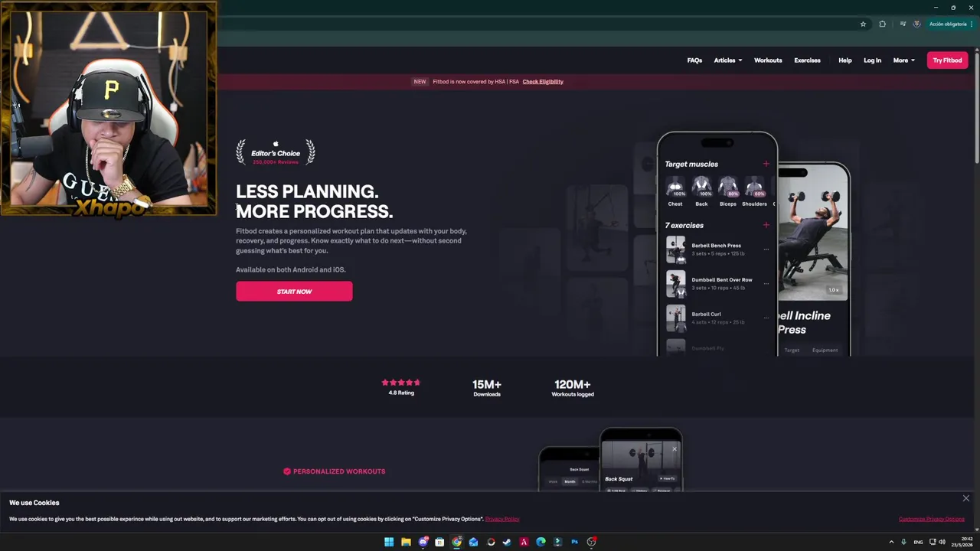The height and width of the screenshot is (551, 980).
Task: Open the Barbell Bench Press thumbnail
Action: tap(675, 249)
